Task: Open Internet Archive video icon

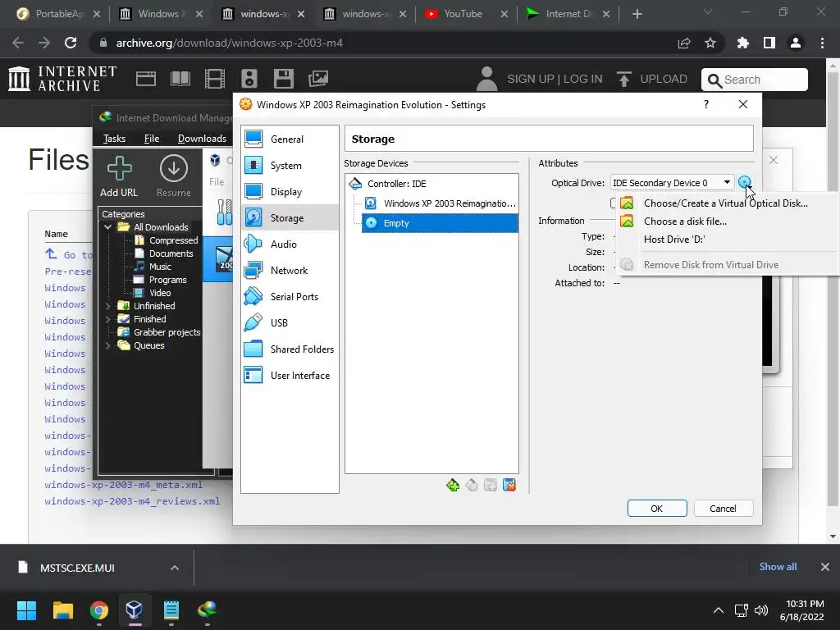Action: tap(215, 79)
